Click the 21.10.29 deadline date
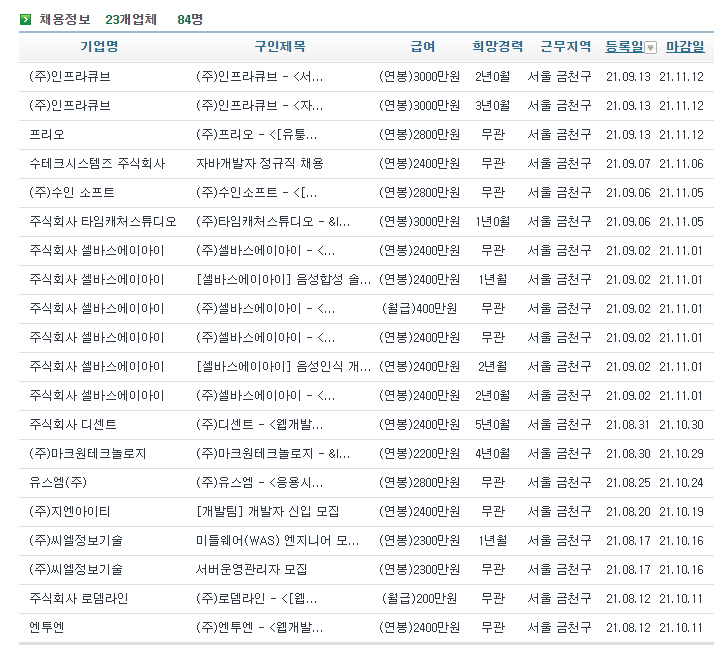The height and width of the screenshot is (649, 717). [681, 453]
